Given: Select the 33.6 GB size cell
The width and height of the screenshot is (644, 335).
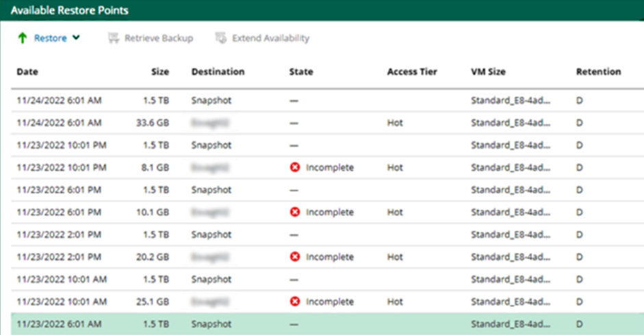Looking at the screenshot, I should (x=153, y=123).
